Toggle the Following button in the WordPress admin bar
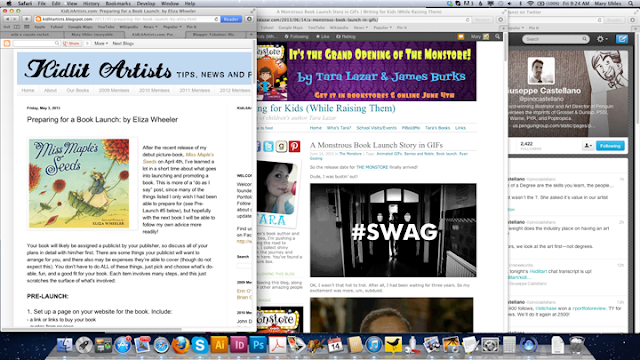Image resolution: width=640 pixels, height=360 pixels. pos(297,37)
